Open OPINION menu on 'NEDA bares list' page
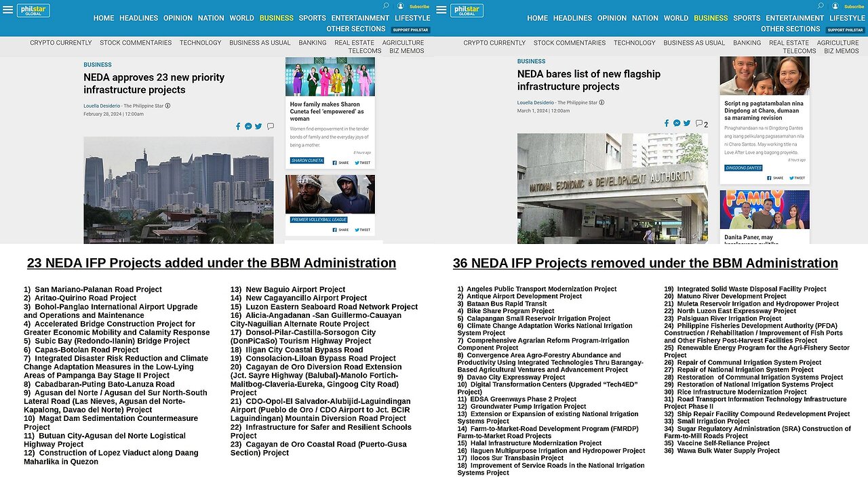Viewport: 868px width, 488px height. [x=612, y=18]
